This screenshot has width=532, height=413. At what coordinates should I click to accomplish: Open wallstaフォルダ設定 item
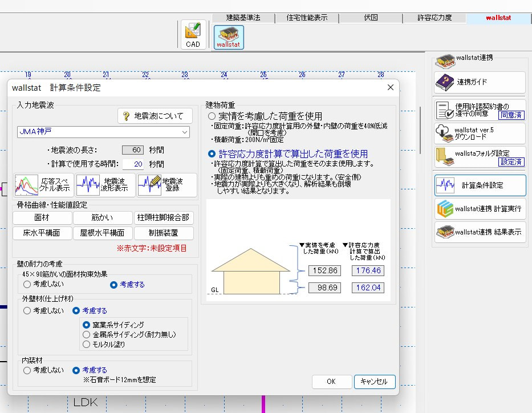(x=480, y=157)
